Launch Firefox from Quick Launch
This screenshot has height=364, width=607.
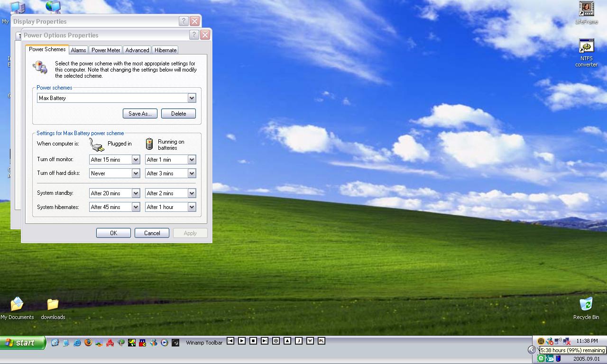(x=88, y=342)
